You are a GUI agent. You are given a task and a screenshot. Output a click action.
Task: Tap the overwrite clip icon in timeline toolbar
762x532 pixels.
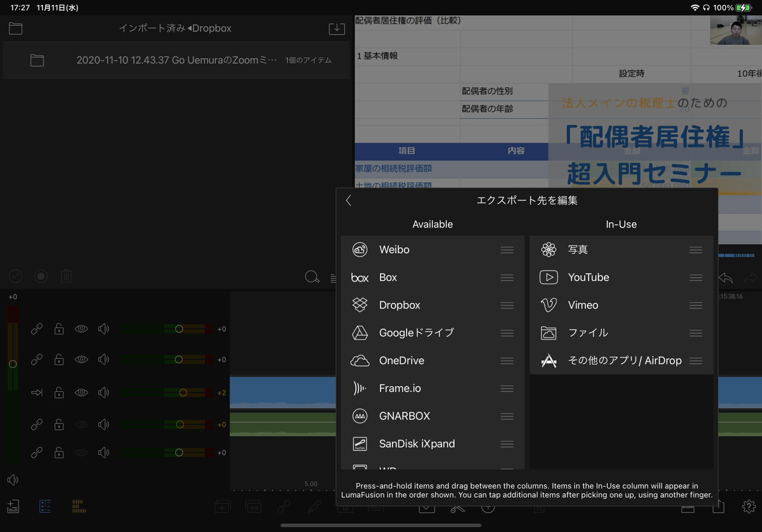click(x=253, y=507)
